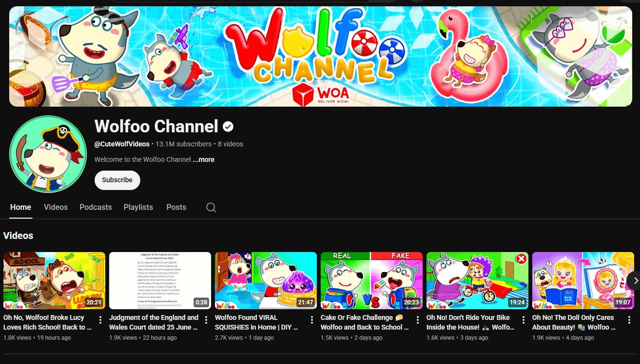Open the three-dot menu for the Don't Ride Your Bike video
This screenshot has width=640, height=364.
pos(524,320)
